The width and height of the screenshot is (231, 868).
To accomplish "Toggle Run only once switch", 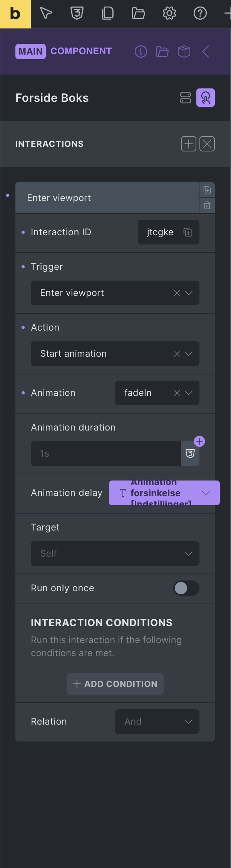I will click(x=186, y=588).
